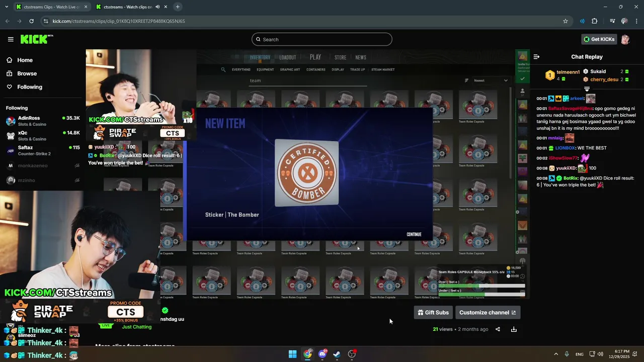Collapse the Chat Replay panel
Viewport: 644px width, 362px height.
(536, 57)
